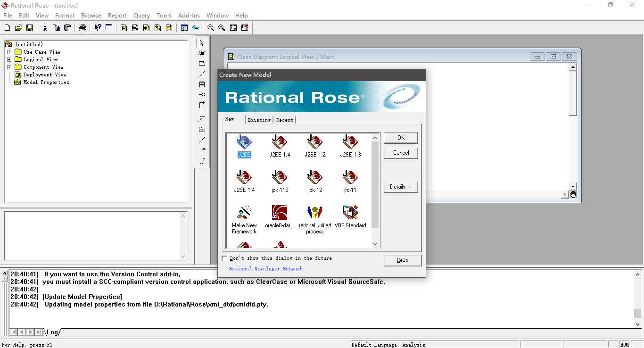Open the Add-Ins menu
The width and height of the screenshot is (644, 348).
pyautogui.click(x=189, y=15)
